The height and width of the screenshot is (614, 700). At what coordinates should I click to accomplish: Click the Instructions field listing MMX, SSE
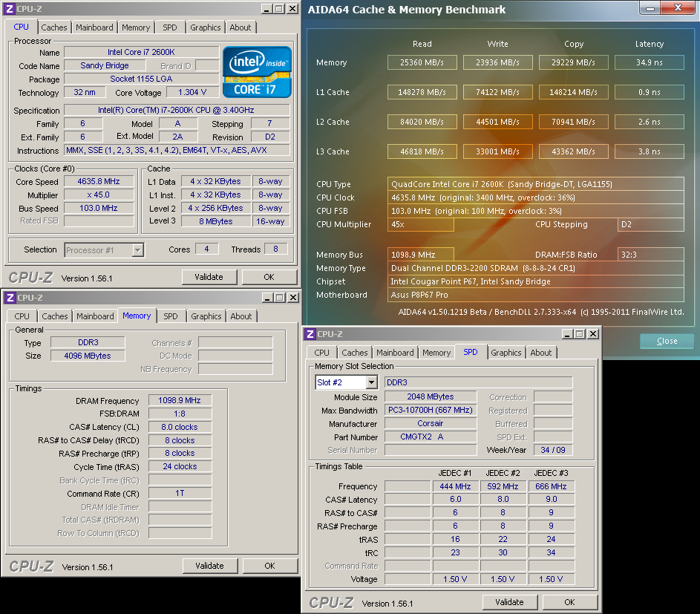coord(177,151)
